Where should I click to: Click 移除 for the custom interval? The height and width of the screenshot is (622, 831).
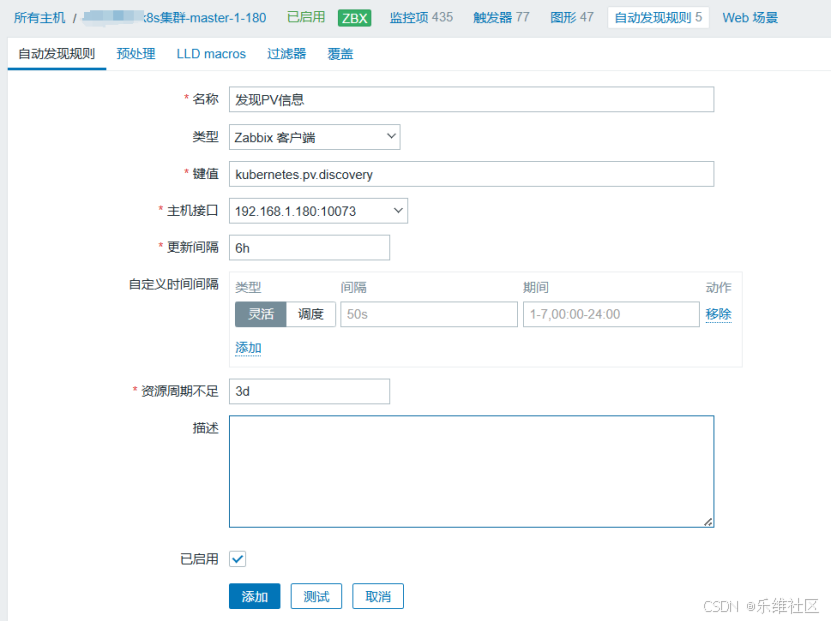[x=718, y=314]
